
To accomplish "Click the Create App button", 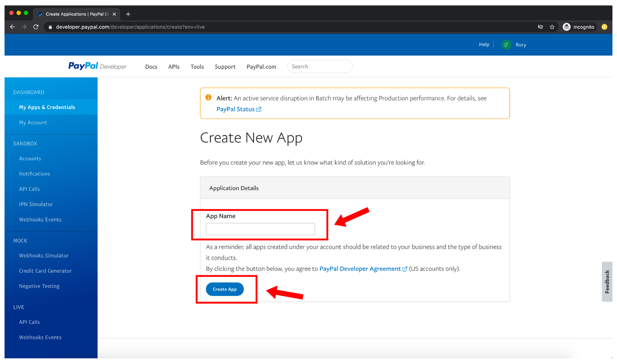I will click(x=225, y=289).
